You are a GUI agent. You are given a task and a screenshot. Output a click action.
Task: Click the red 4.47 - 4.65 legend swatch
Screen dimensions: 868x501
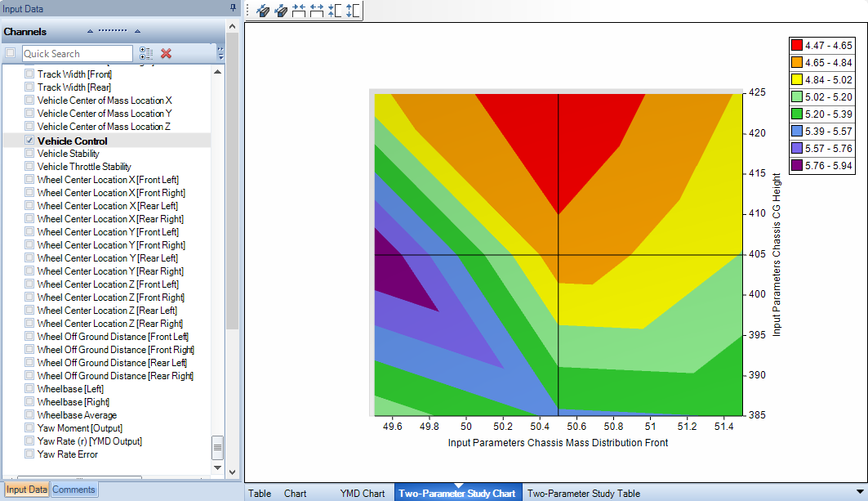(x=797, y=46)
